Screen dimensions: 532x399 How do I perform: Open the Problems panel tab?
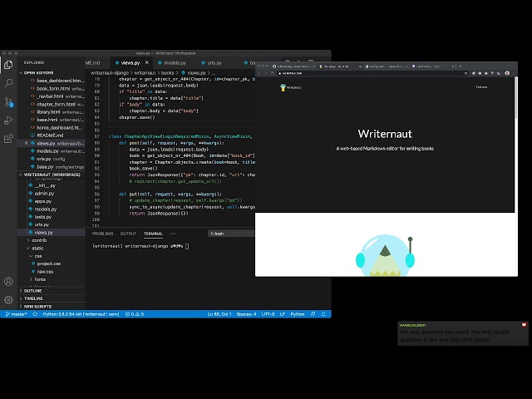102,234
